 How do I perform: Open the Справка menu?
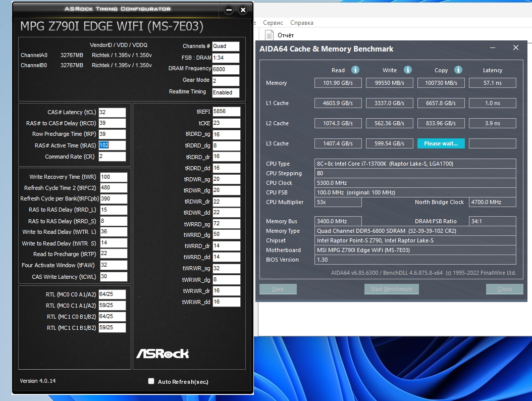[302, 23]
